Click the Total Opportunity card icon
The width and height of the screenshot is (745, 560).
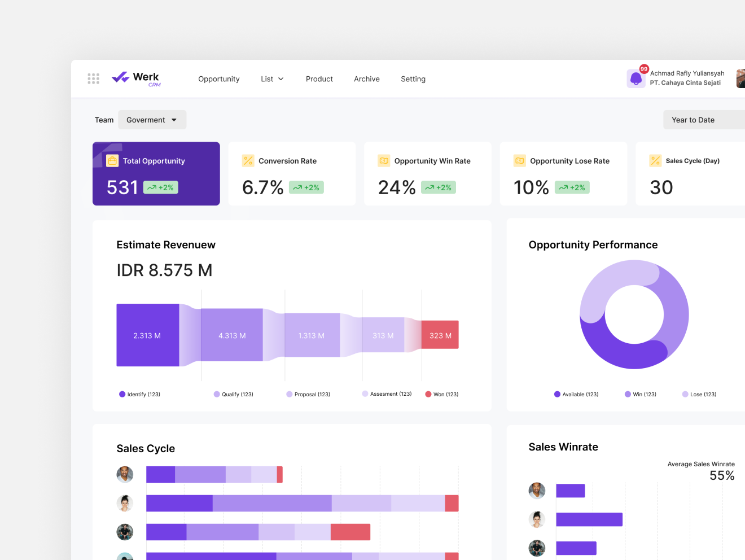tap(112, 161)
